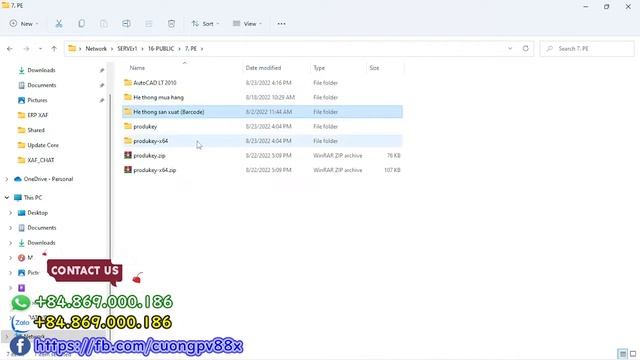The width and height of the screenshot is (640, 360).
Task: Open the New item menu
Action: [x=24, y=24]
